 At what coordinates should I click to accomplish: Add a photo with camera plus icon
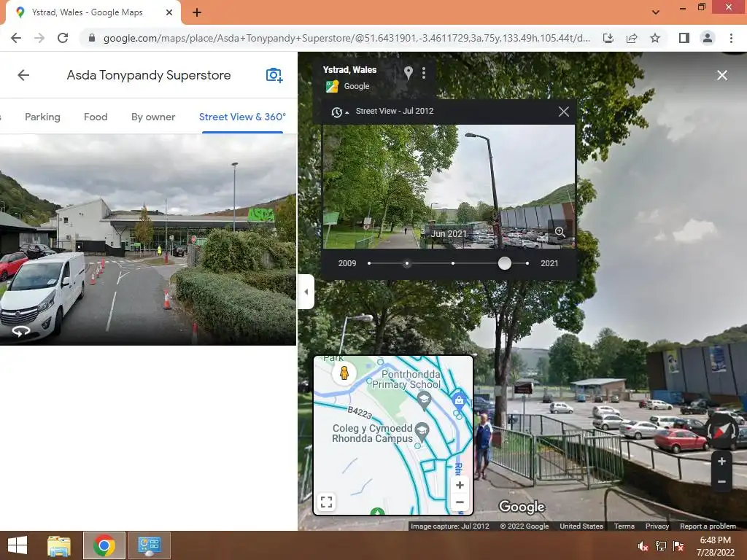274,75
